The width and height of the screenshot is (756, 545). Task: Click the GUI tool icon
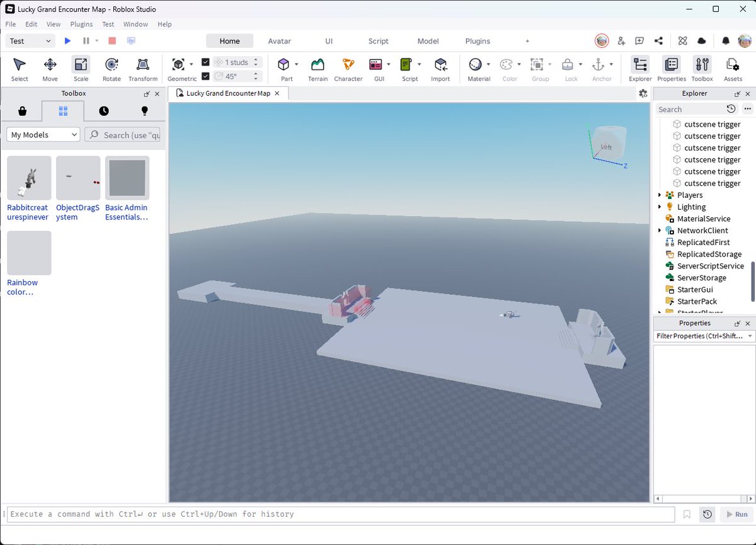coord(375,64)
